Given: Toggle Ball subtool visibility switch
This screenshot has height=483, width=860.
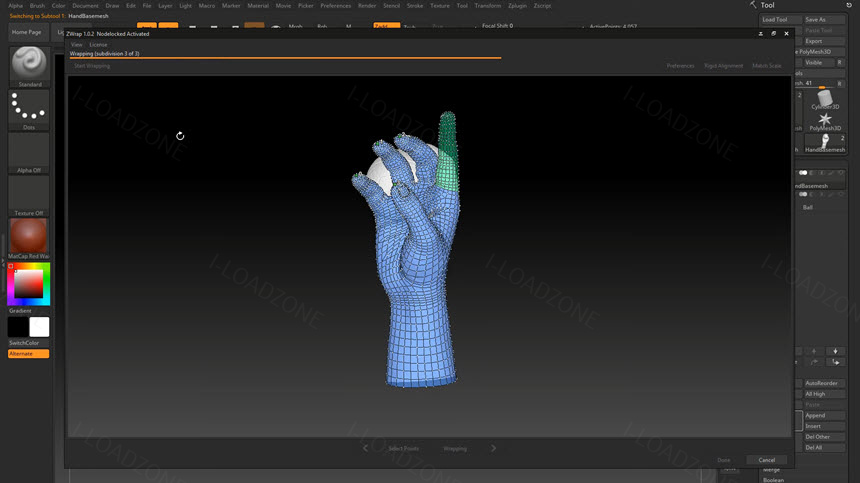Looking at the screenshot, I should pos(803,194).
